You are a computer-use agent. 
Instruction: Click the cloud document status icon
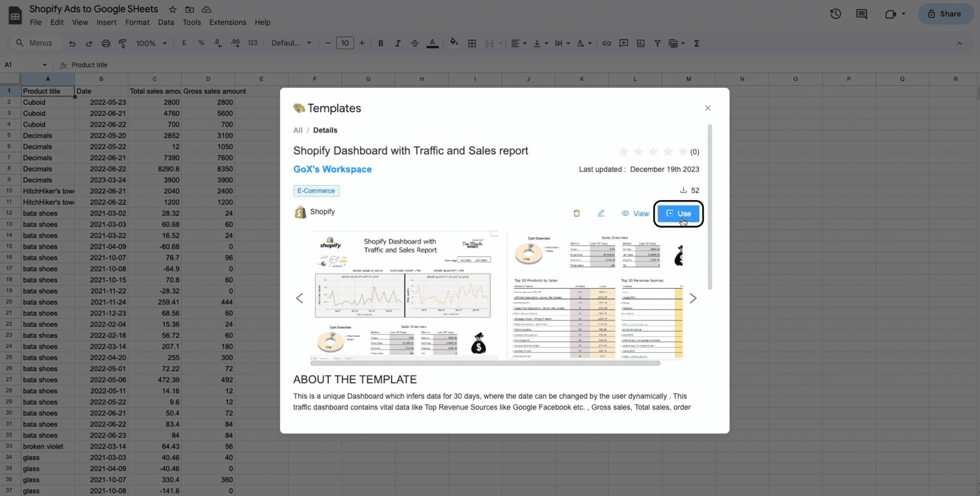coord(207,9)
